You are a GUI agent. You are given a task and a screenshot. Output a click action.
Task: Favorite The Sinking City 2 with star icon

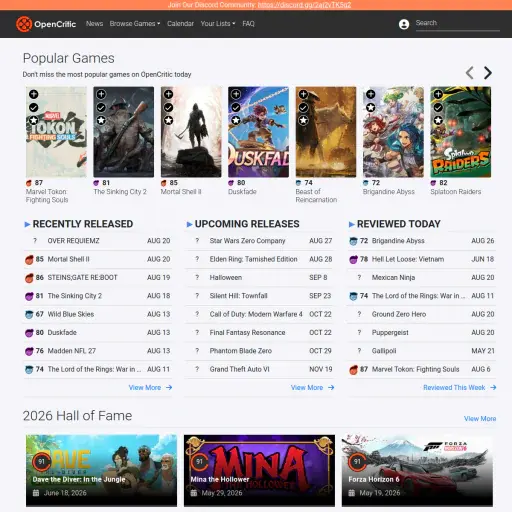click(x=101, y=120)
